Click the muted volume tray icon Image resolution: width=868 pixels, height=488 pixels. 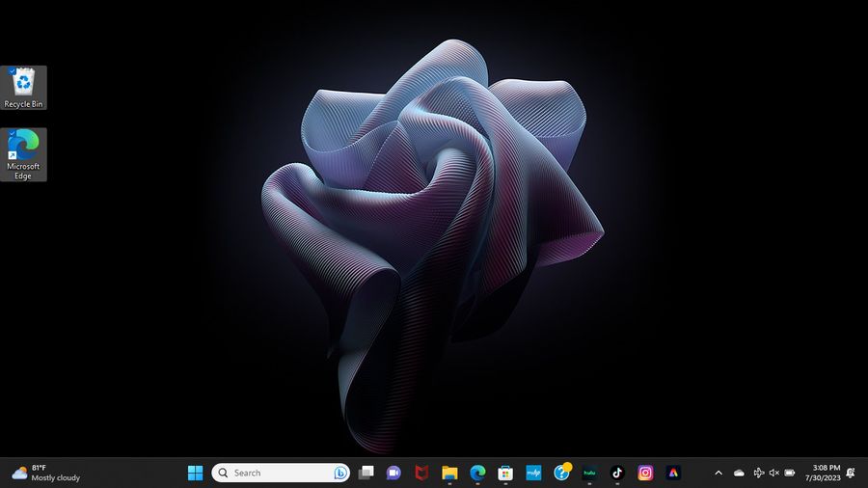click(774, 474)
